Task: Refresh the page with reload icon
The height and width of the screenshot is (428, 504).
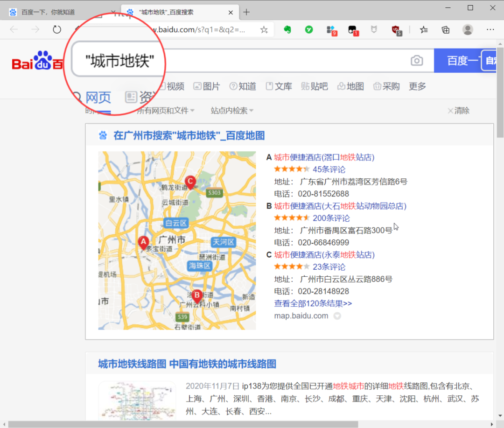Action: (x=57, y=29)
